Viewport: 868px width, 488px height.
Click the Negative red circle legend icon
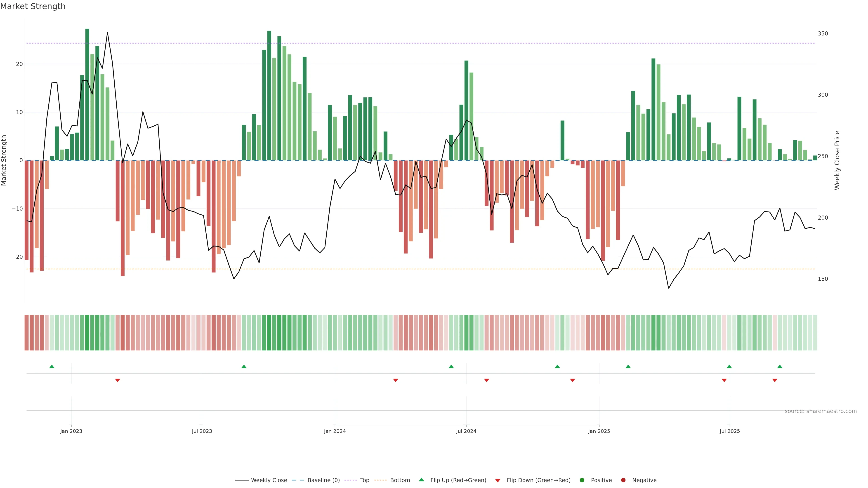[623, 480]
